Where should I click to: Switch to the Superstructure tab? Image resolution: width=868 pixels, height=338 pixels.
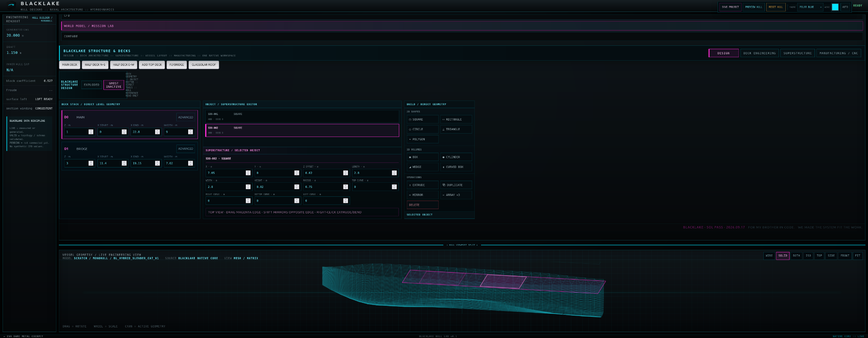point(798,53)
